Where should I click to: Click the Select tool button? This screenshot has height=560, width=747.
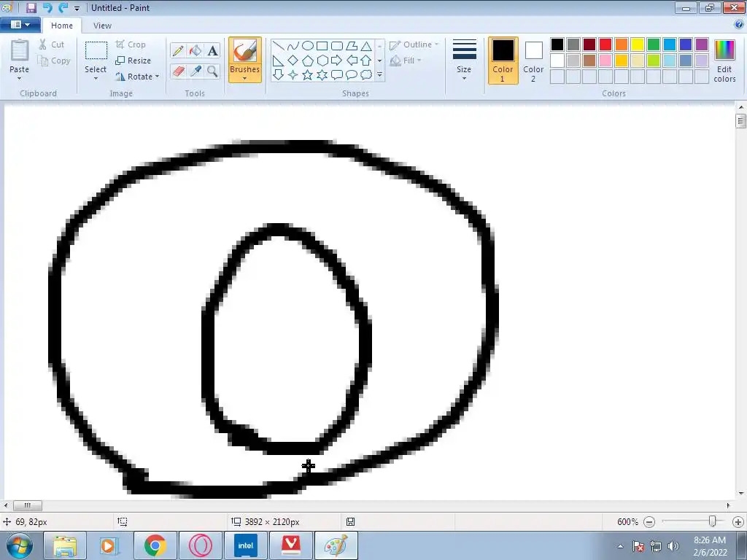click(x=96, y=56)
